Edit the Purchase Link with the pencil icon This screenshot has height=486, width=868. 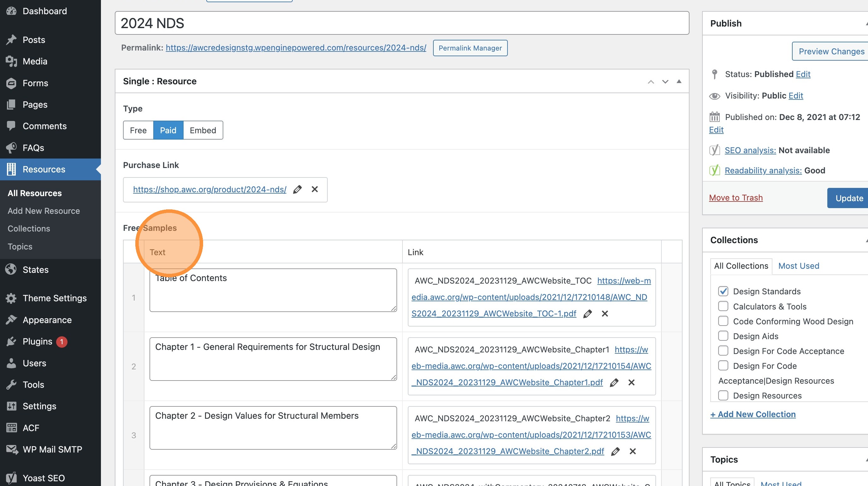[297, 189]
